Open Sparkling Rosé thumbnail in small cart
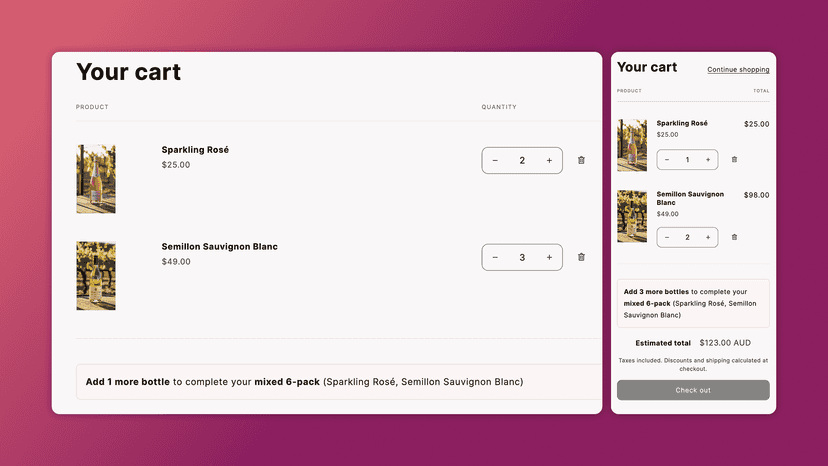The width and height of the screenshot is (828, 466). click(x=632, y=145)
